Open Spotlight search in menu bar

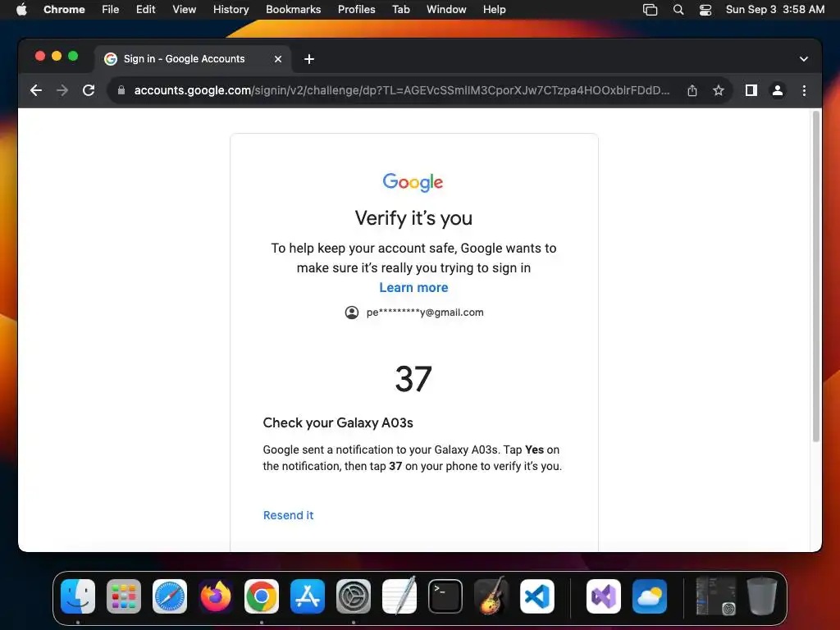pyautogui.click(x=678, y=10)
